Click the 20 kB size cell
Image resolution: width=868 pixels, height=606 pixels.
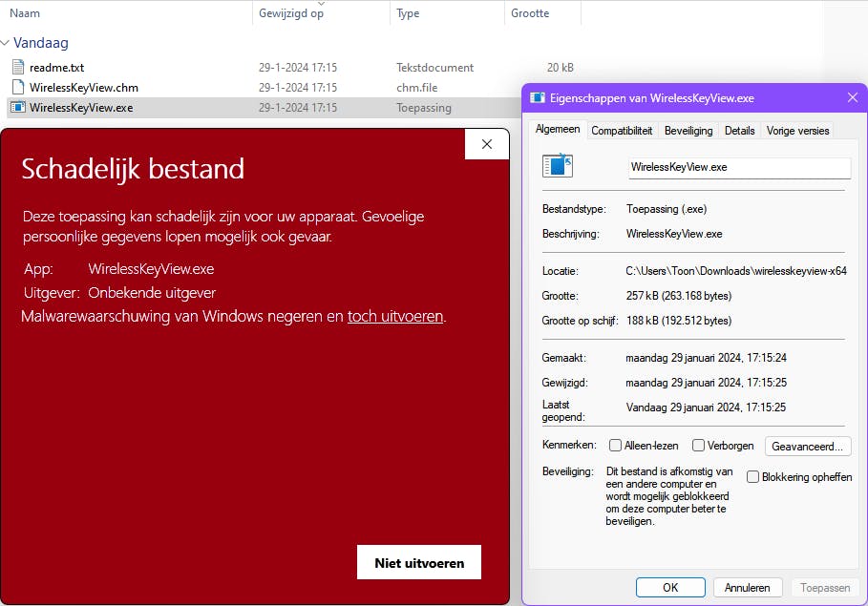561,68
